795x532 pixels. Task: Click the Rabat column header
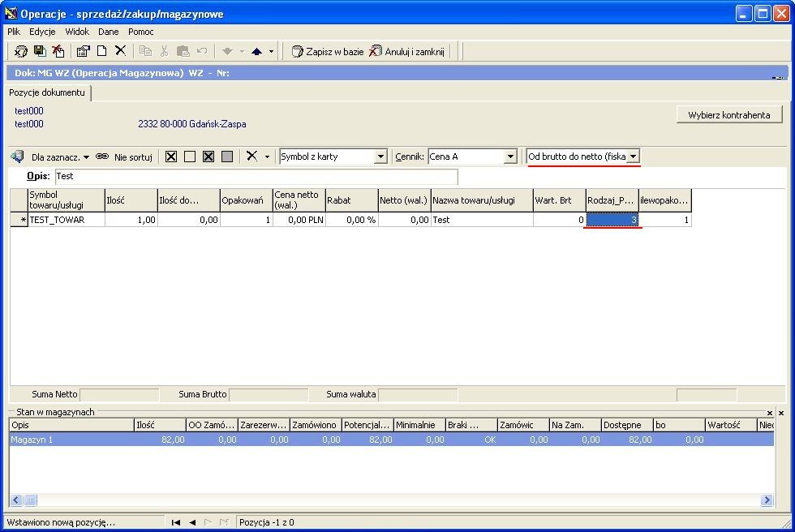point(352,200)
